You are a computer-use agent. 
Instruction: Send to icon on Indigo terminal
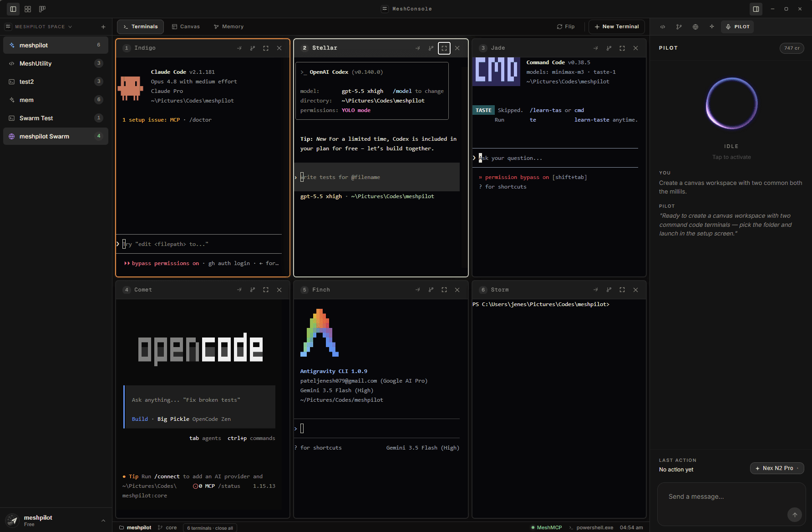(239, 48)
